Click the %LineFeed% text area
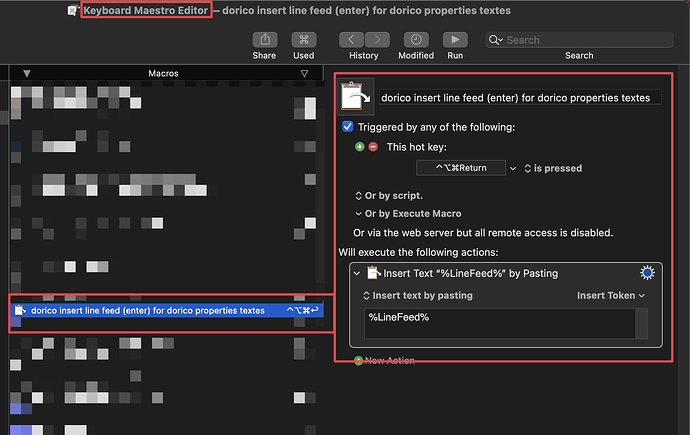 click(x=499, y=323)
